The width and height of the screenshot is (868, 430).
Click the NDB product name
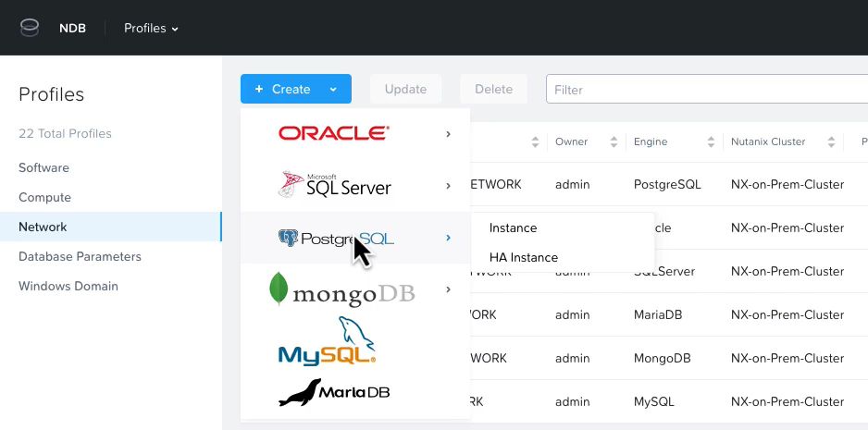72,29
